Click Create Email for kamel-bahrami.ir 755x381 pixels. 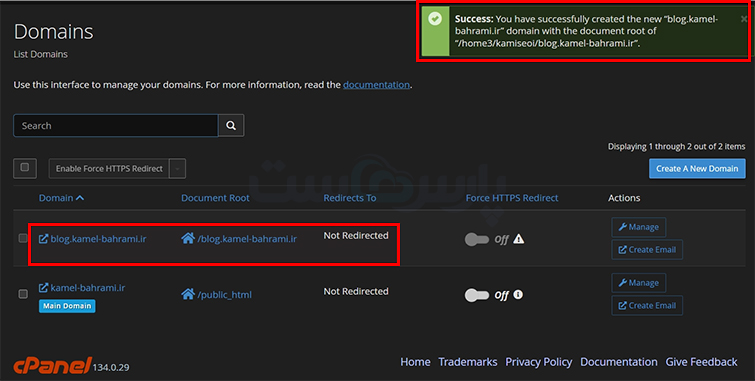pos(647,305)
